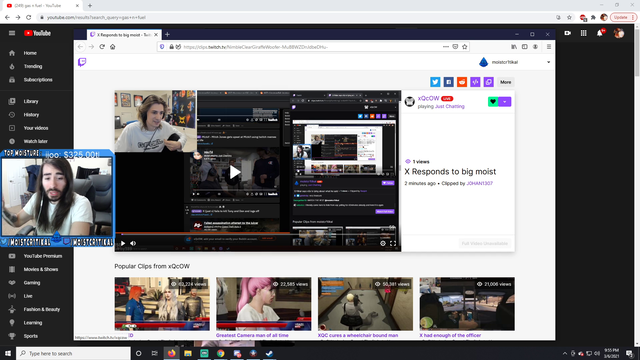Open File Explorer from the taskbar
The image size is (640, 360).
[188, 353]
